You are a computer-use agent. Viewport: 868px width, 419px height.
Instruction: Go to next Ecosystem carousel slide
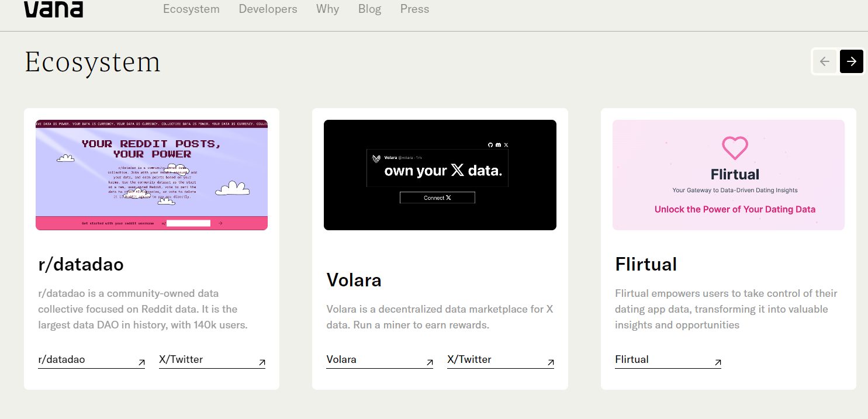tap(851, 61)
